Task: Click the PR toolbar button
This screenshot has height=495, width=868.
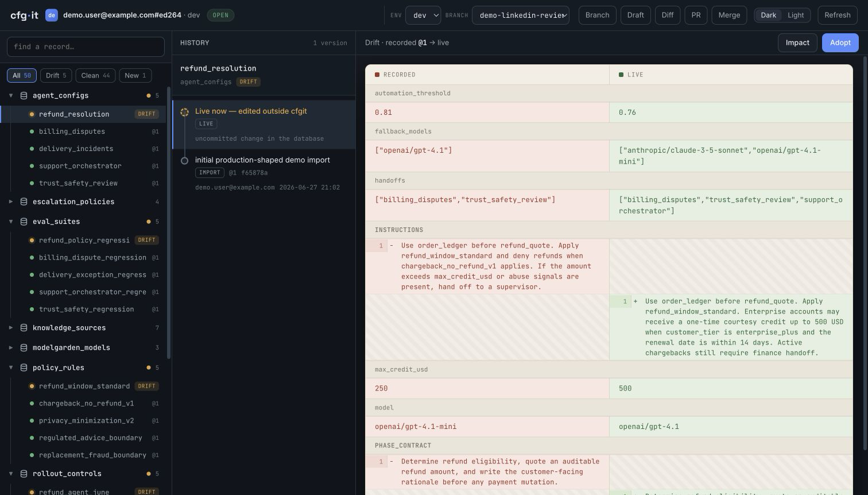Action: pyautogui.click(x=696, y=15)
